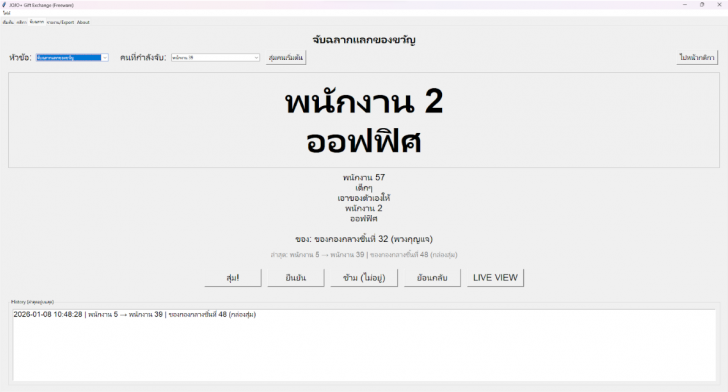The image size is (728, 392).
Task: Switch to the กติกา tab
Action: (21, 22)
